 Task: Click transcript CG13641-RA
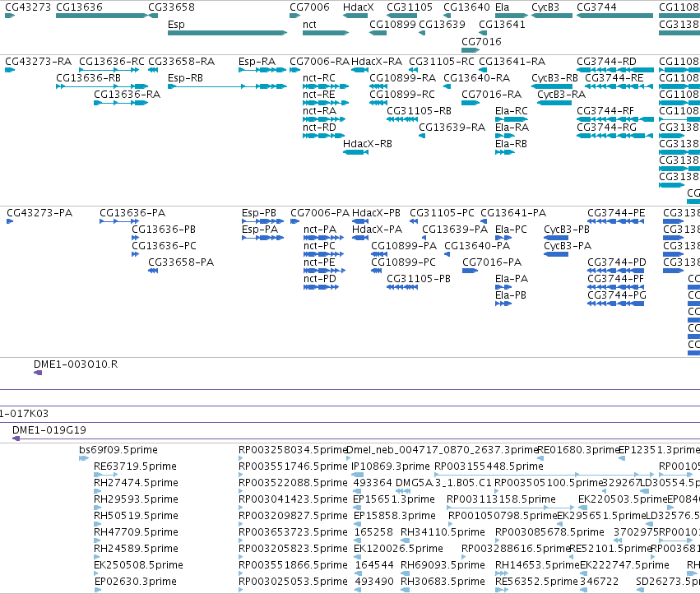tap(483, 70)
